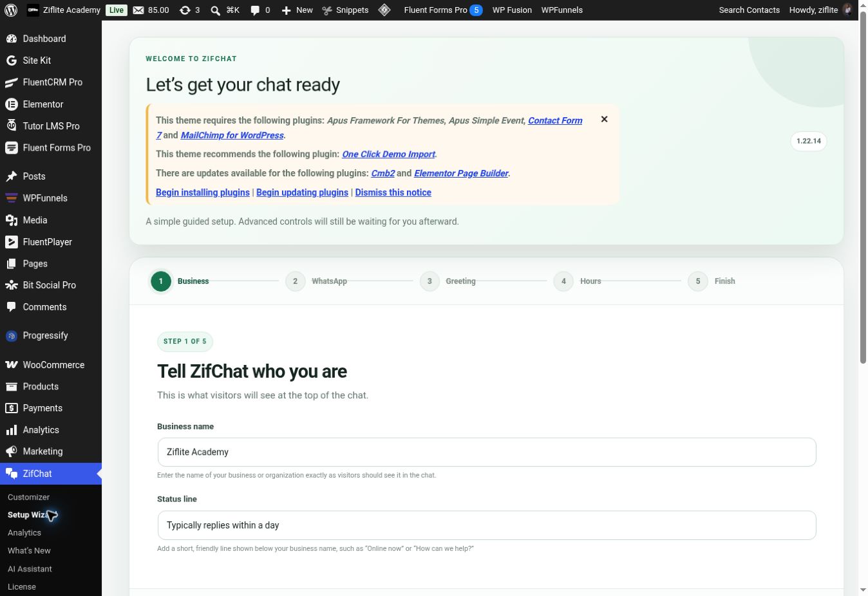Image resolution: width=868 pixels, height=596 pixels.
Task: Click the Posts pin icon
Action: pyautogui.click(x=11, y=176)
